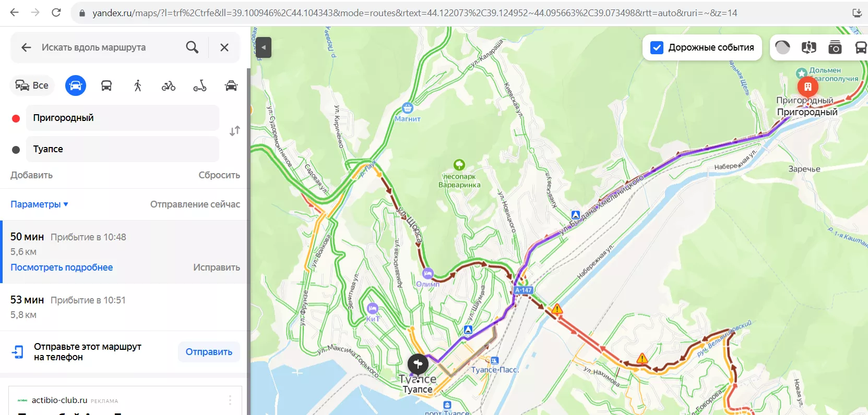The height and width of the screenshot is (415, 868).
Task: Click the Пригородный start point field
Action: 123,118
